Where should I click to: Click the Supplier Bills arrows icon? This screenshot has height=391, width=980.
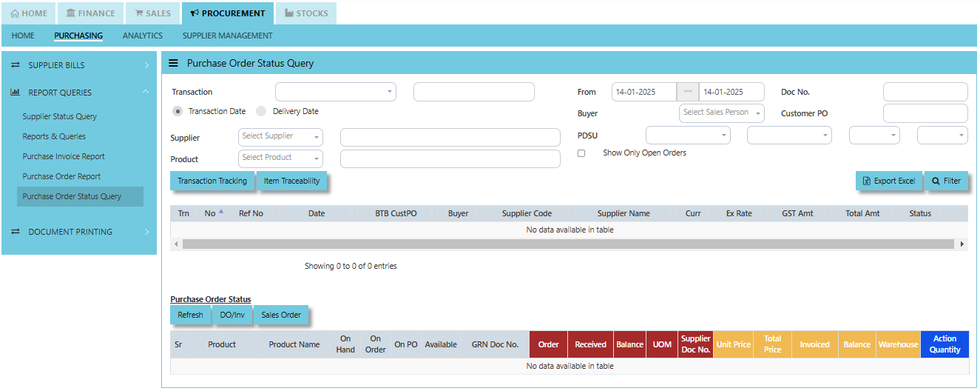coord(16,65)
